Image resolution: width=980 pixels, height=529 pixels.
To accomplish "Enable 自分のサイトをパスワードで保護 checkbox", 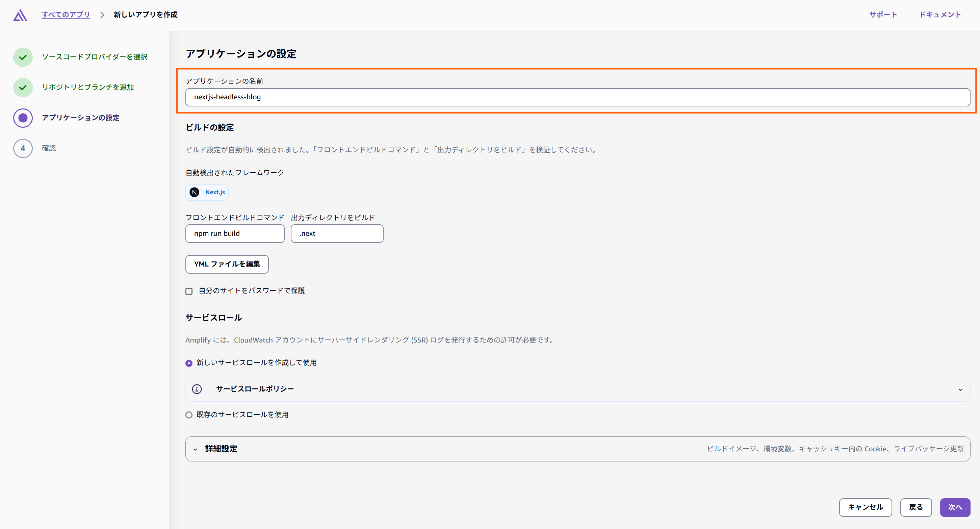I will 189,291.
